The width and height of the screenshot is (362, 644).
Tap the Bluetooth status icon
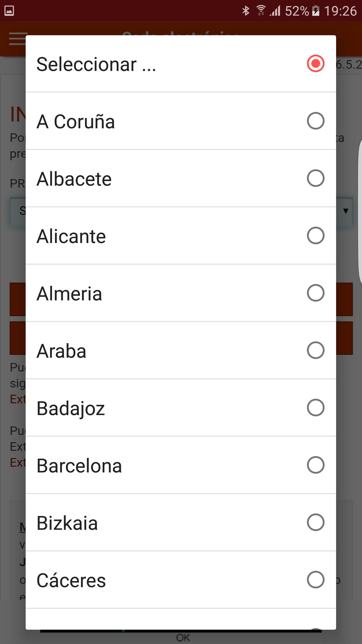point(246,11)
